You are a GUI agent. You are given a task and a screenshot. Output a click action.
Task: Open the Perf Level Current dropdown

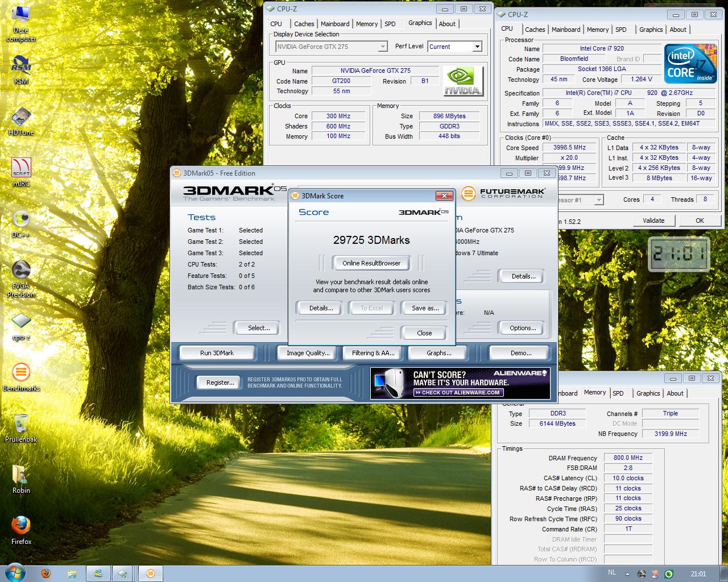455,47
